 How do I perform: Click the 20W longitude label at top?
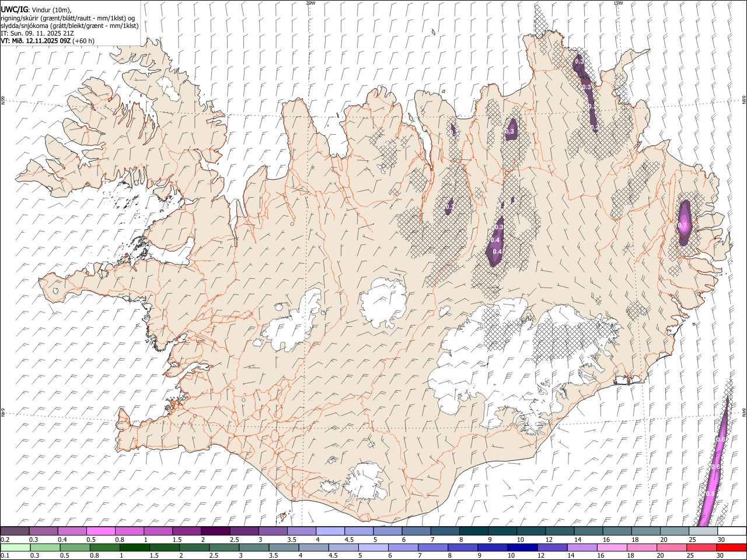pyautogui.click(x=310, y=3)
